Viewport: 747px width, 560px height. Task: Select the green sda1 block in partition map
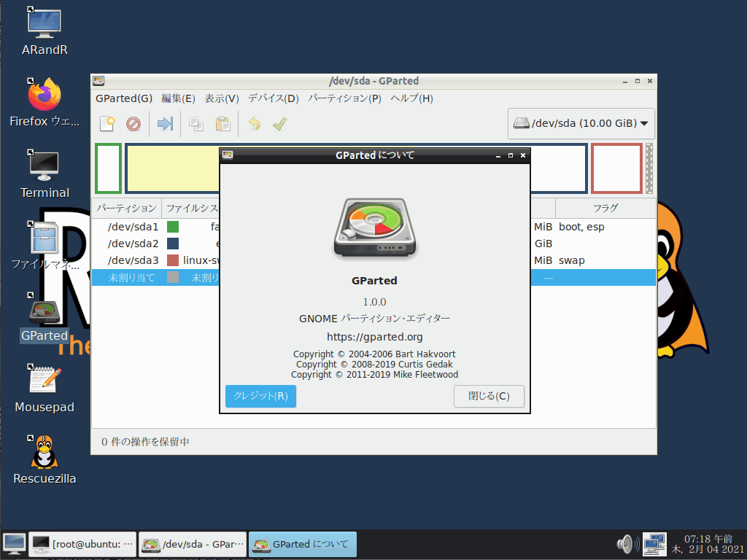click(109, 168)
